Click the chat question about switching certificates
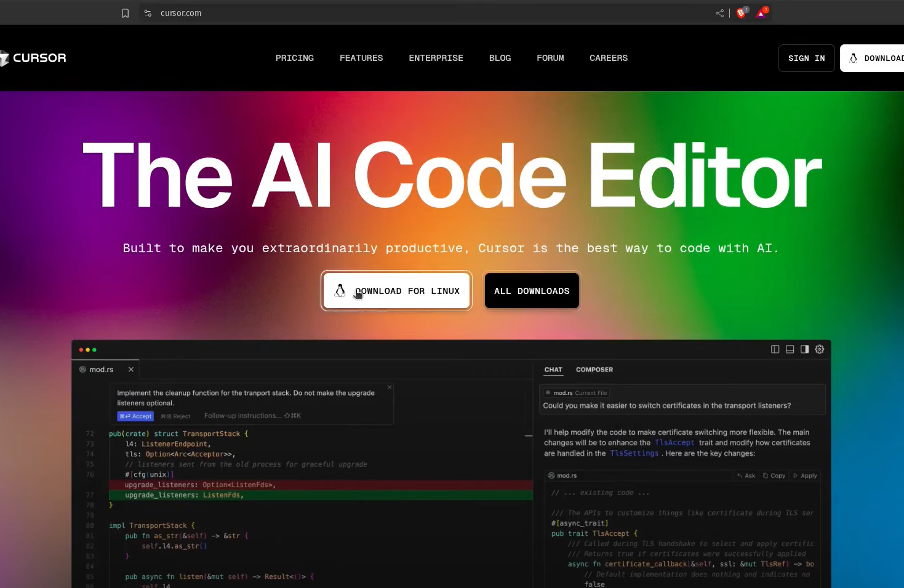The width and height of the screenshot is (904, 588). (x=667, y=406)
